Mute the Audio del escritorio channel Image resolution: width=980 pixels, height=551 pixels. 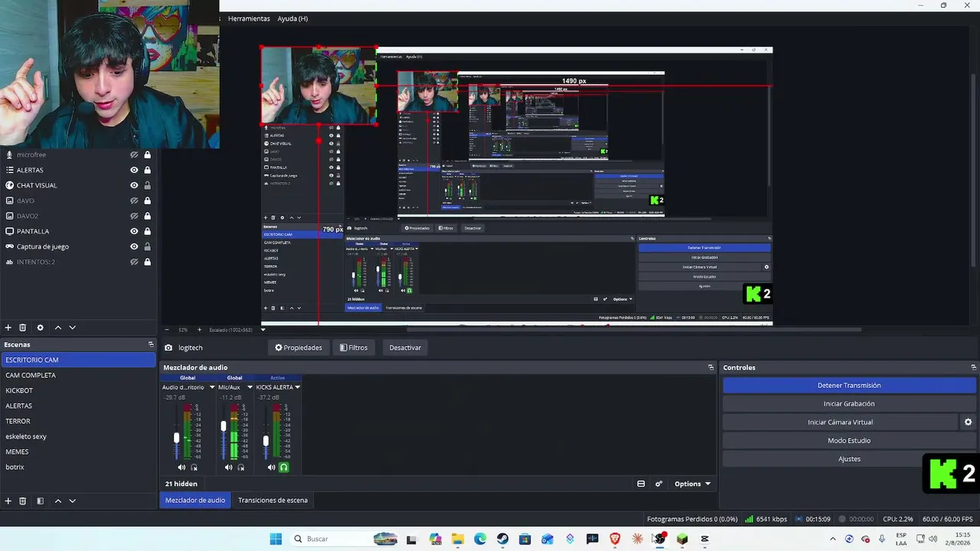181,467
